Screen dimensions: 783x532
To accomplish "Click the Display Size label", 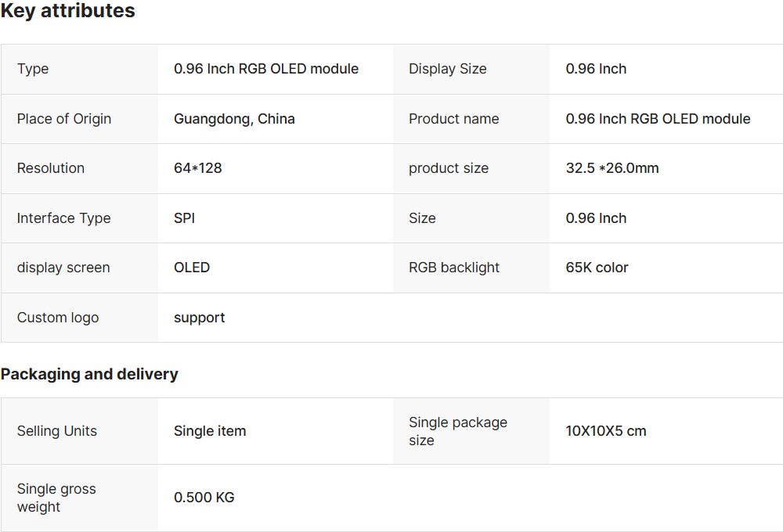I will coord(448,69).
